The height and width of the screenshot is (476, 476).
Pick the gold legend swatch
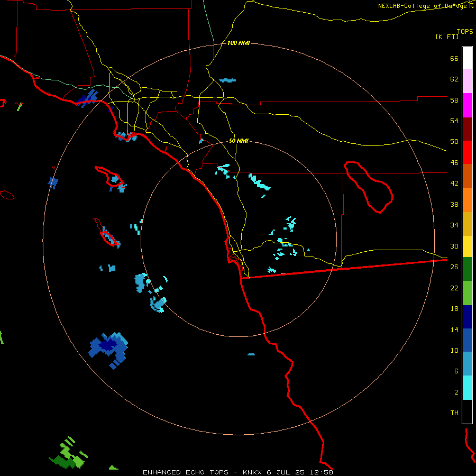[467, 224]
